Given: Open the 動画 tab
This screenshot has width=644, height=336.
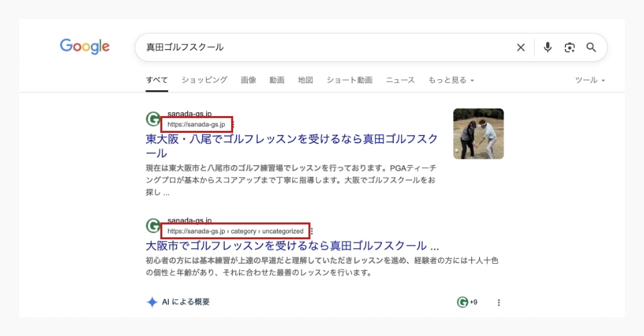Looking at the screenshot, I should 277,80.
